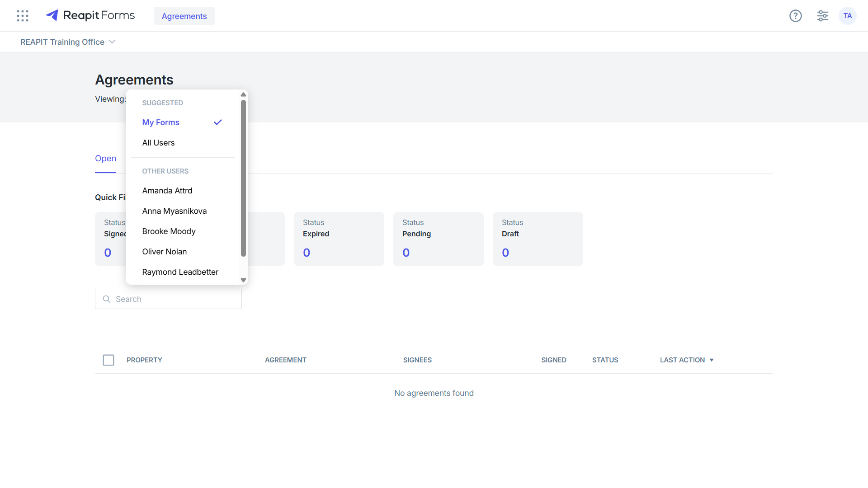Click the SIGNEES column header
Screen dimensions: 868x488
(417, 360)
